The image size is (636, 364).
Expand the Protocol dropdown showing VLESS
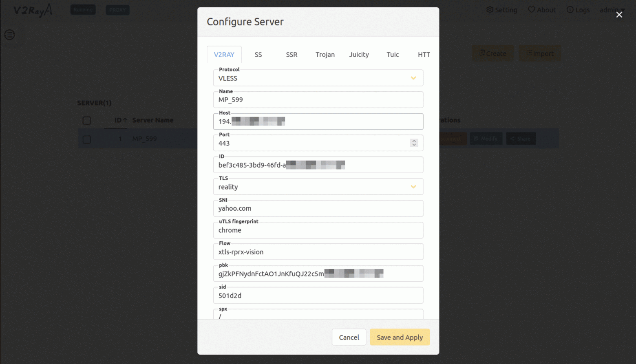[318, 78]
